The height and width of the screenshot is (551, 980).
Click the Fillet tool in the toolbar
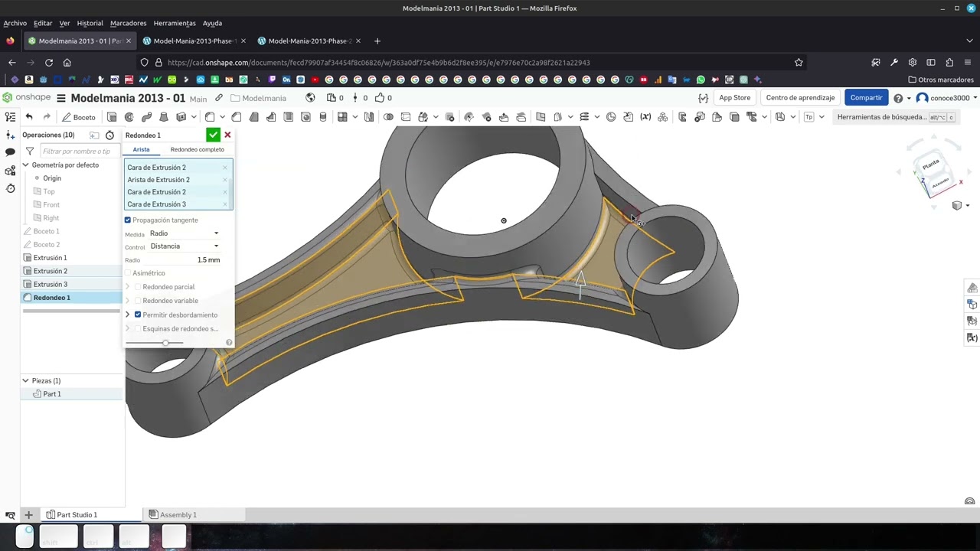pyautogui.click(x=210, y=117)
